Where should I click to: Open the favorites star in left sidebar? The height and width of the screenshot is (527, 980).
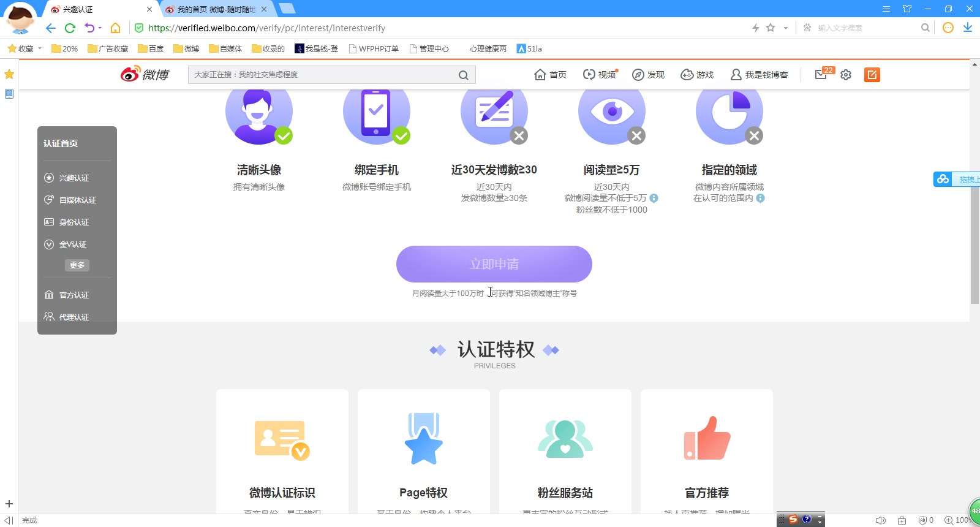9,74
